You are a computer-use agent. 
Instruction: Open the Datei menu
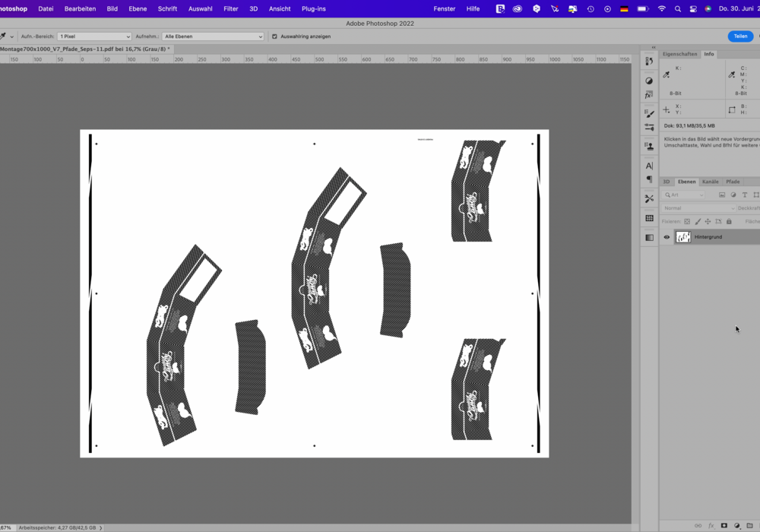coord(46,8)
